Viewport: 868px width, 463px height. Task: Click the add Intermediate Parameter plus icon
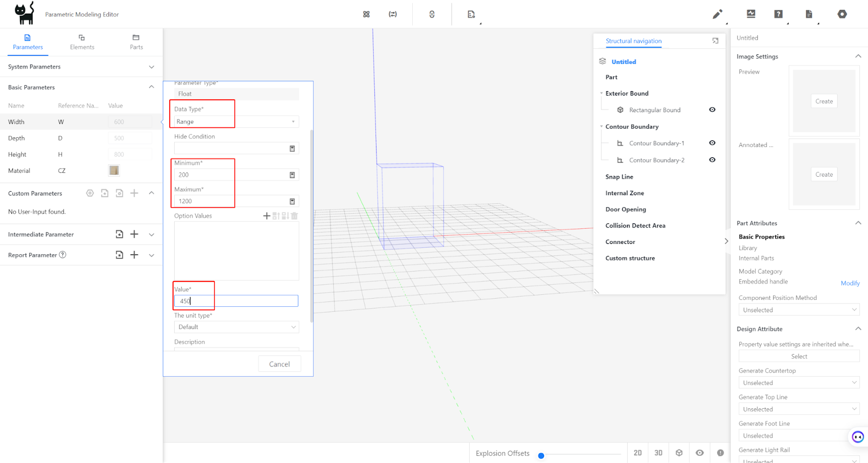pos(135,234)
